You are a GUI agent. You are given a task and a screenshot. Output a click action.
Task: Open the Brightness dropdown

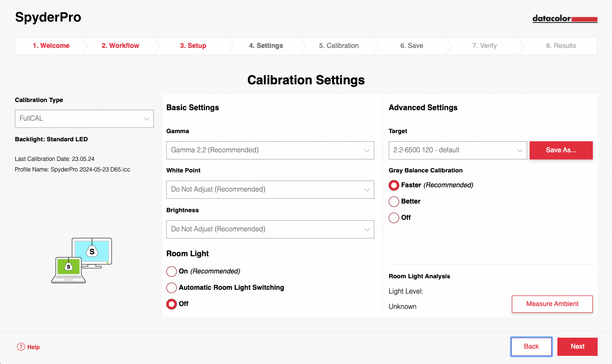(x=270, y=229)
